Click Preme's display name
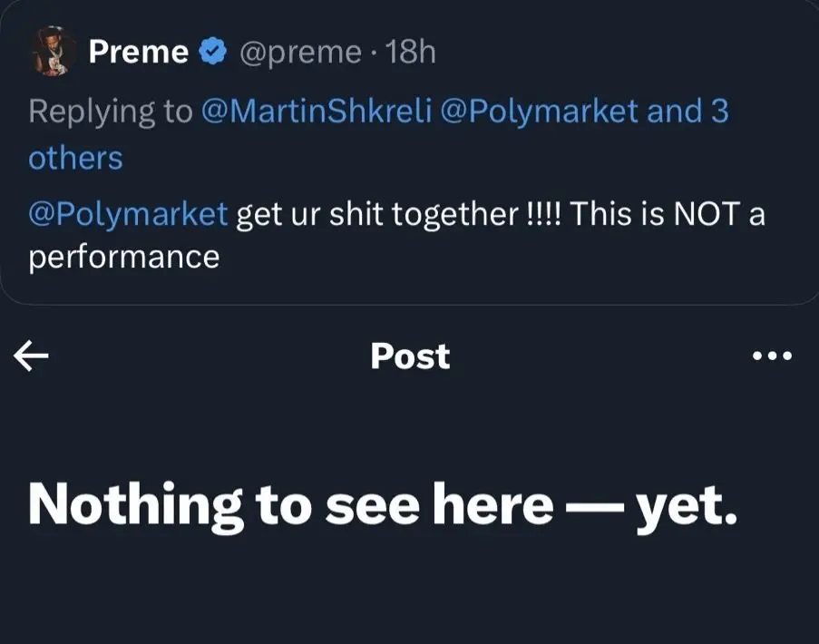The height and width of the screenshot is (644, 819). coord(139,52)
